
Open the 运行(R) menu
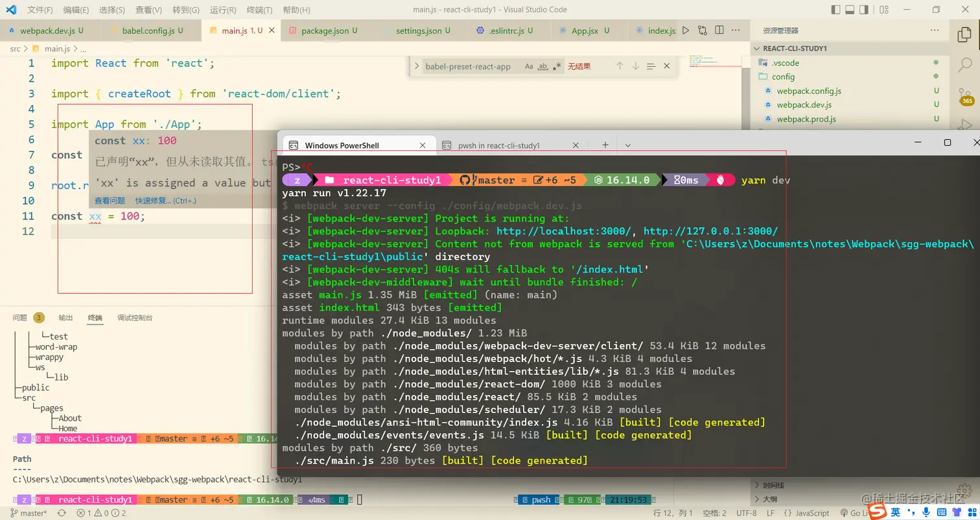(x=223, y=10)
